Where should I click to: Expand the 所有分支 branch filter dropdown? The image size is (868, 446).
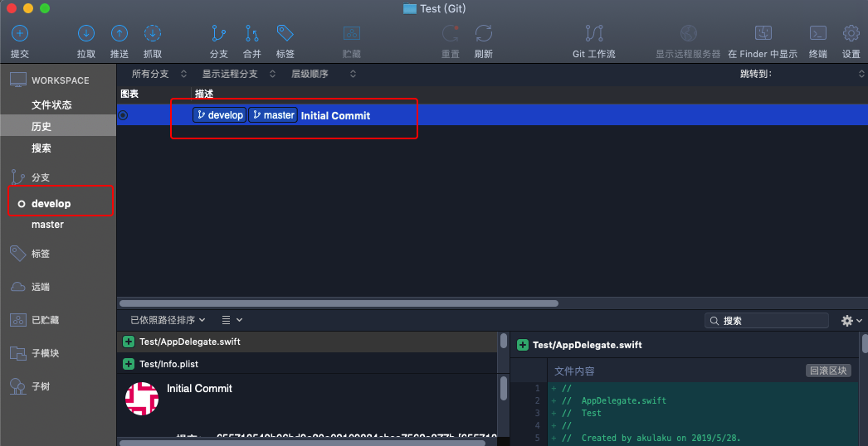tap(159, 74)
